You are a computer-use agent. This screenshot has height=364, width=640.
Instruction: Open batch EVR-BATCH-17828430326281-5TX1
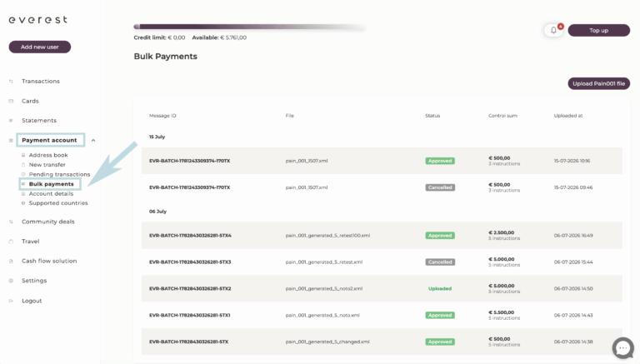(x=189, y=315)
